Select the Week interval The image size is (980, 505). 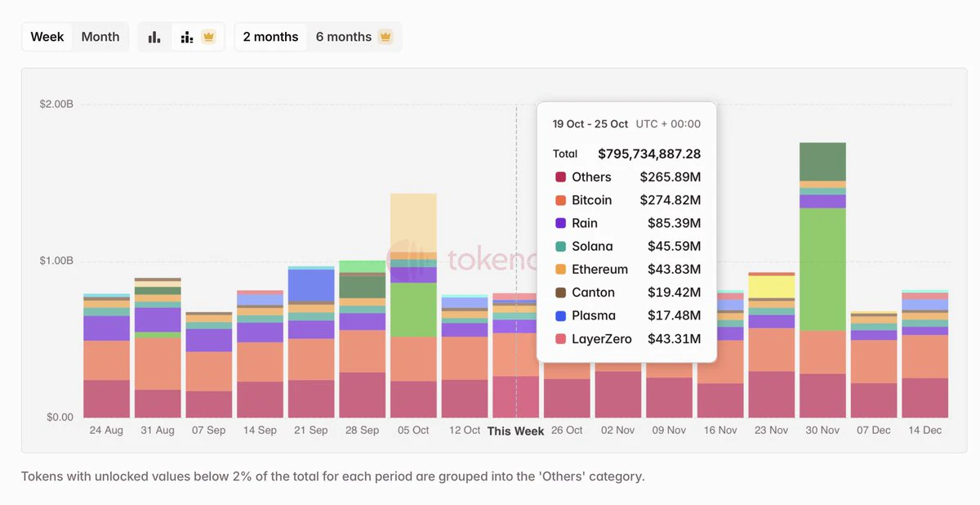47,37
